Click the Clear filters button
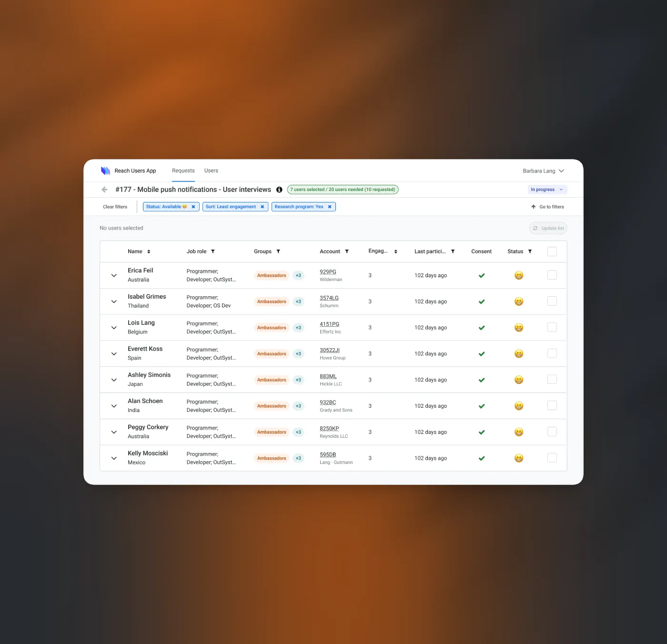The width and height of the screenshot is (667, 644). (115, 207)
